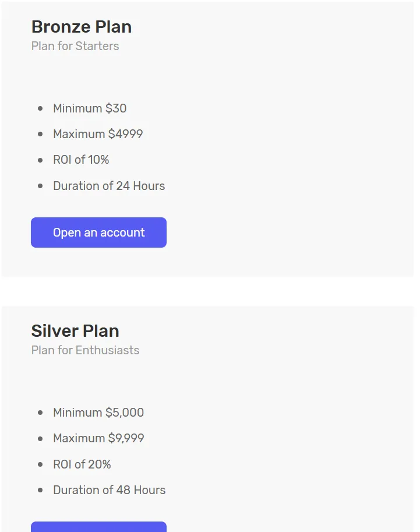
Task: Click the Bronze Plan heading
Action: (82, 27)
